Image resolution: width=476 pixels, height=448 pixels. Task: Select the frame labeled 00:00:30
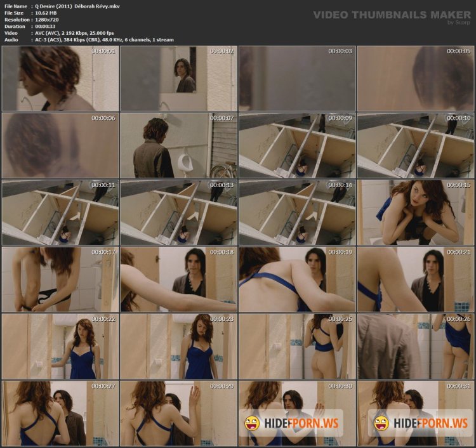(297, 414)
